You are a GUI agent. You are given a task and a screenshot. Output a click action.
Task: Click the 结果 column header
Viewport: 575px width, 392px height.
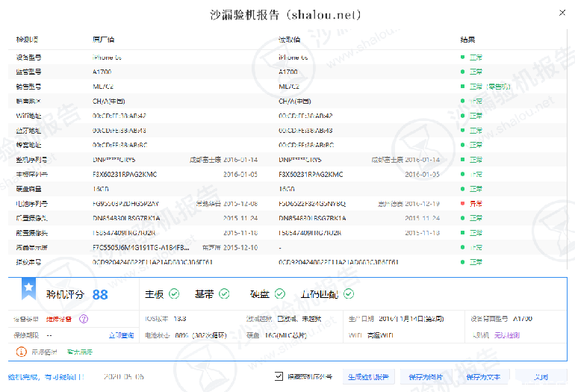pyautogui.click(x=467, y=40)
